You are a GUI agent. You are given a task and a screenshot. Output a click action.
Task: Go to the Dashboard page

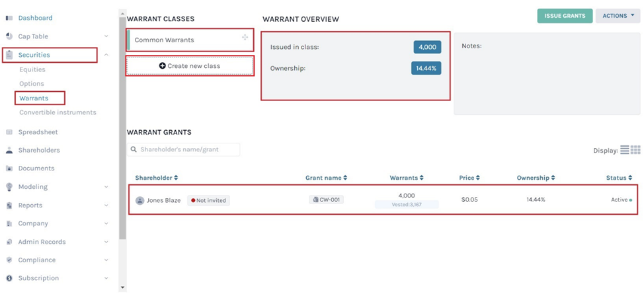(x=35, y=18)
